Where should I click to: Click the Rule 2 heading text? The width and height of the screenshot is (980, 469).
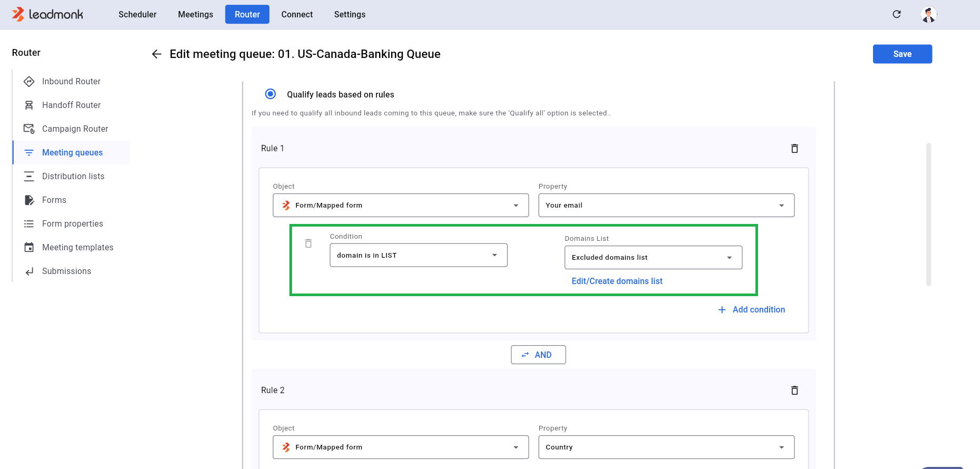click(273, 390)
